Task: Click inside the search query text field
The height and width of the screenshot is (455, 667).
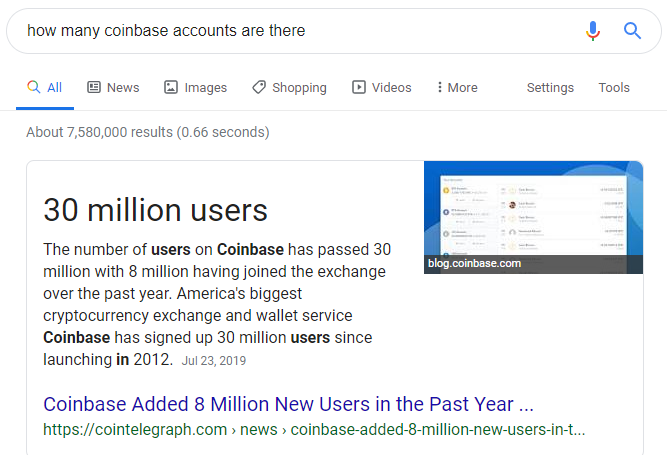Action: click(x=298, y=31)
